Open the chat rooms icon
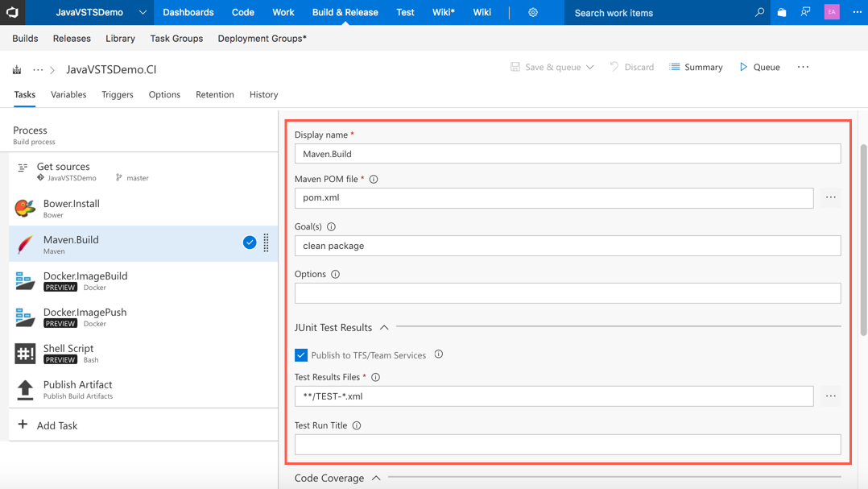The height and width of the screenshot is (489, 868). pos(805,12)
